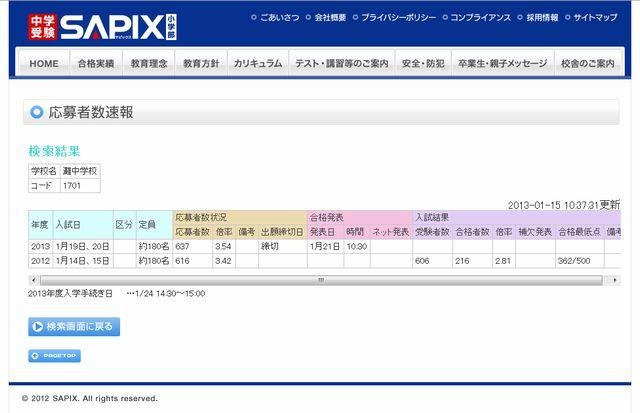
Task: Select the 1月19日、20日 exam date cell
Action: pos(83,246)
